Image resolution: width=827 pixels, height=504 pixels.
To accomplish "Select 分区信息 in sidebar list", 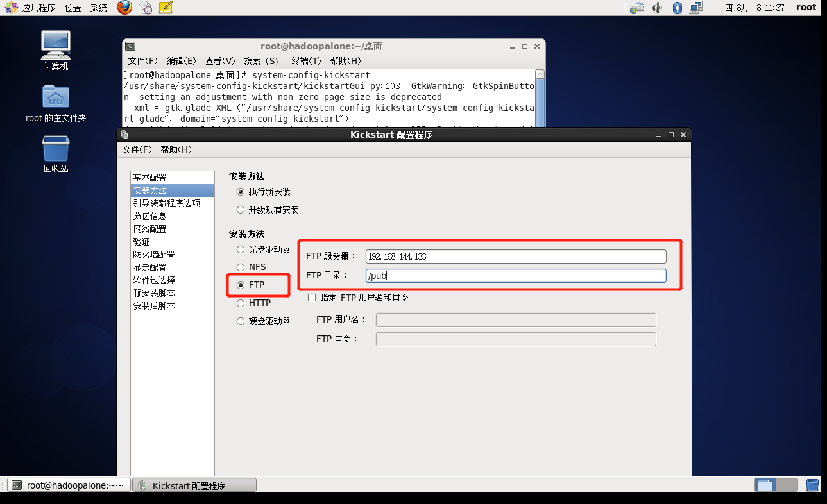I will (x=173, y=216).
